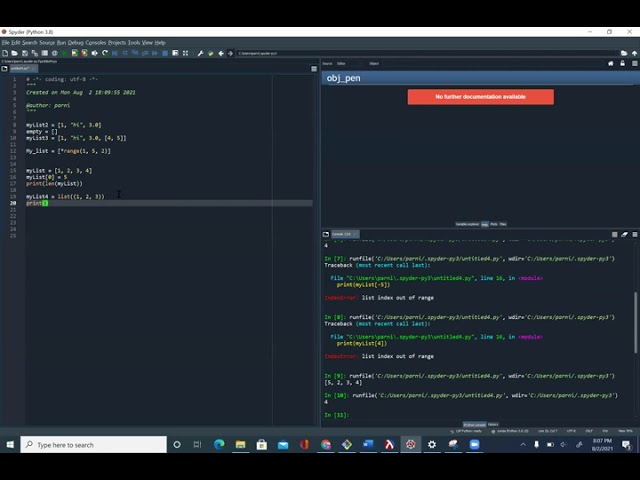The height and width of the screenshot is (480, 640).
Task: Open PYTHONPATH manager Python icon
Action: 211,53
